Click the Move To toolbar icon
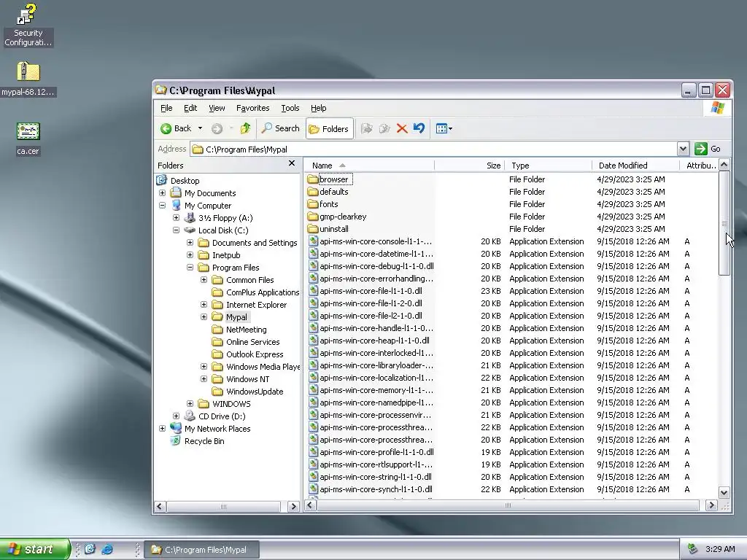747x560 pixels. (366, 128)
